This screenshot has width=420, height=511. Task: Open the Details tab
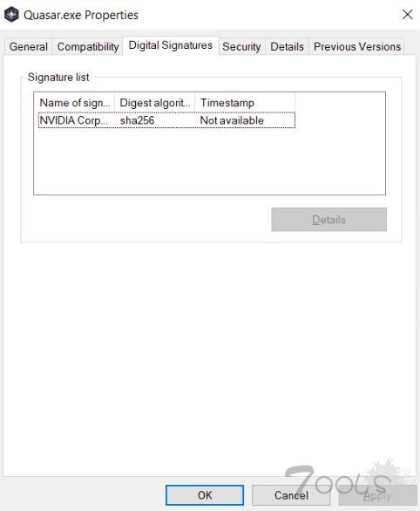[x=287, y=46]
